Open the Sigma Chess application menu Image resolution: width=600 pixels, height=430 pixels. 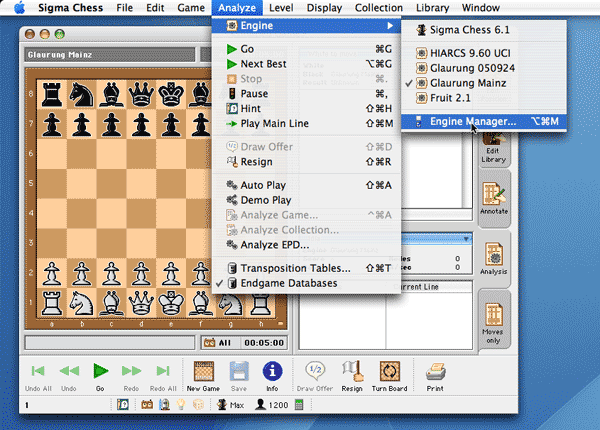point(70,8)
